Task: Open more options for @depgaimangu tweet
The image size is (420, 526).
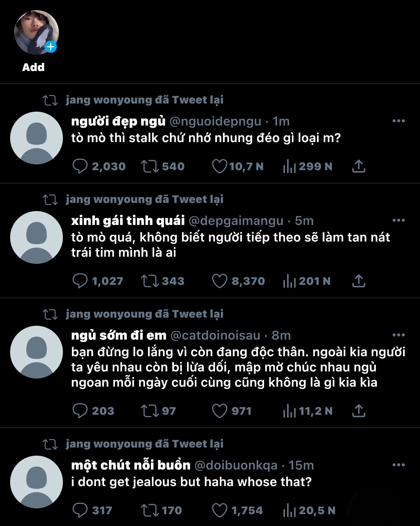Action: point(399,220)
